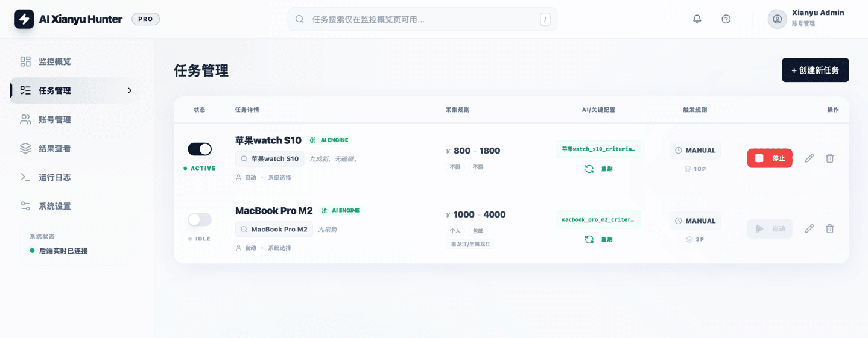Click the 包邮 tag on MacBook Pro M2
The width and height of the screenshot is (868, 338).
click(x=478, y=231)
